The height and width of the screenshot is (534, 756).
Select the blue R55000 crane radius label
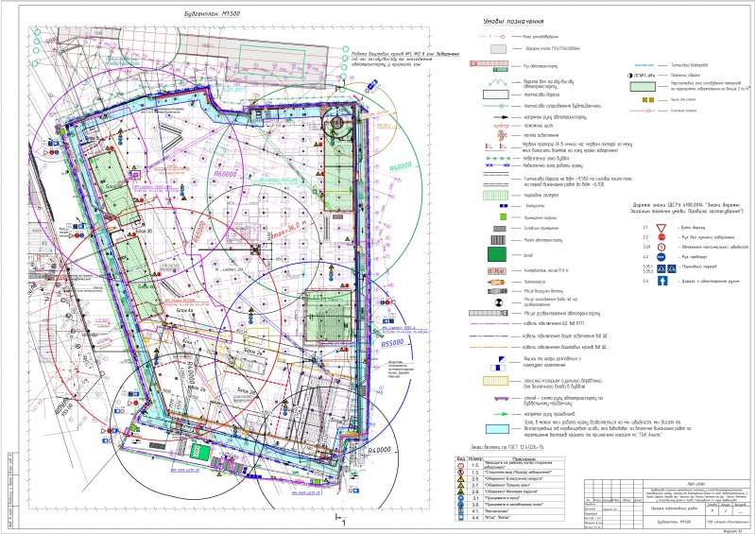point(392,343)
